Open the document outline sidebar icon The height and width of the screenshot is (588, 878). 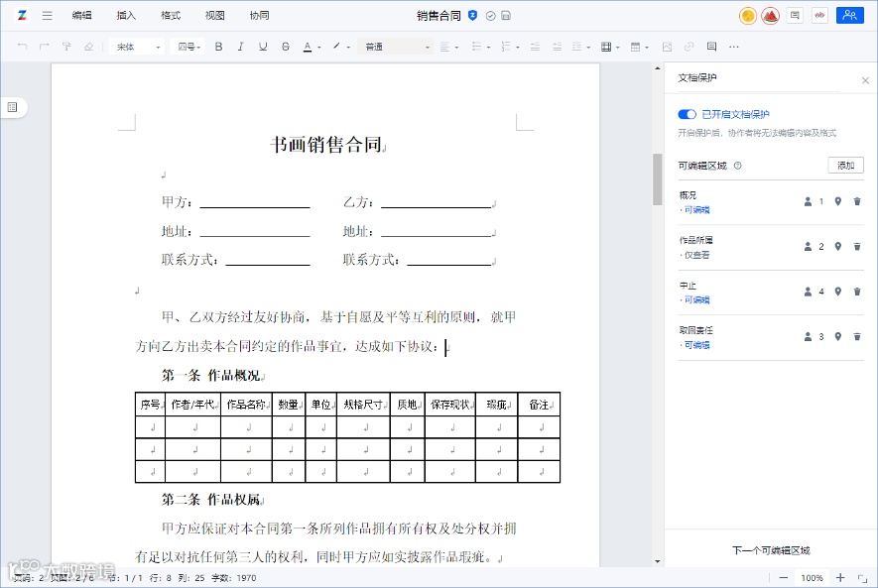[12, 107]
